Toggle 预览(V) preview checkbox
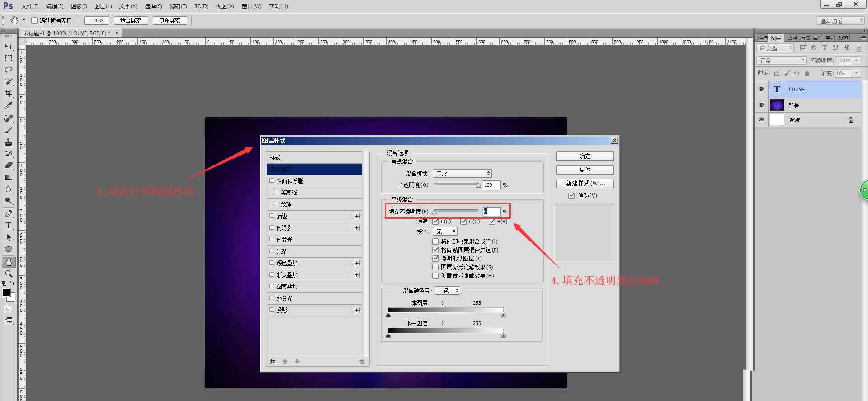This screenshot has height=401, width=868. pyautogui.click(x=571, y=195)
